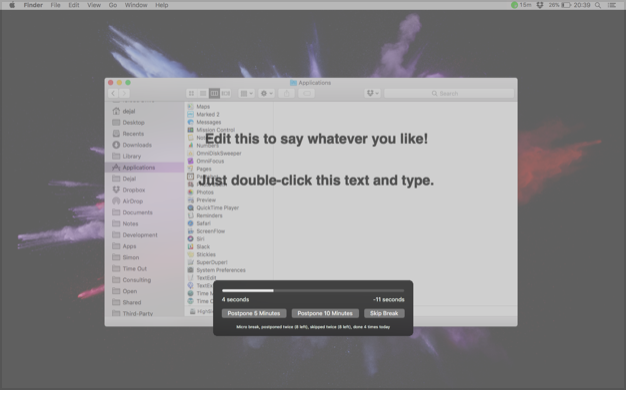This screenshot has width=626, height=394.
Task: Click Time Out 15m status item
Action: 521,5
